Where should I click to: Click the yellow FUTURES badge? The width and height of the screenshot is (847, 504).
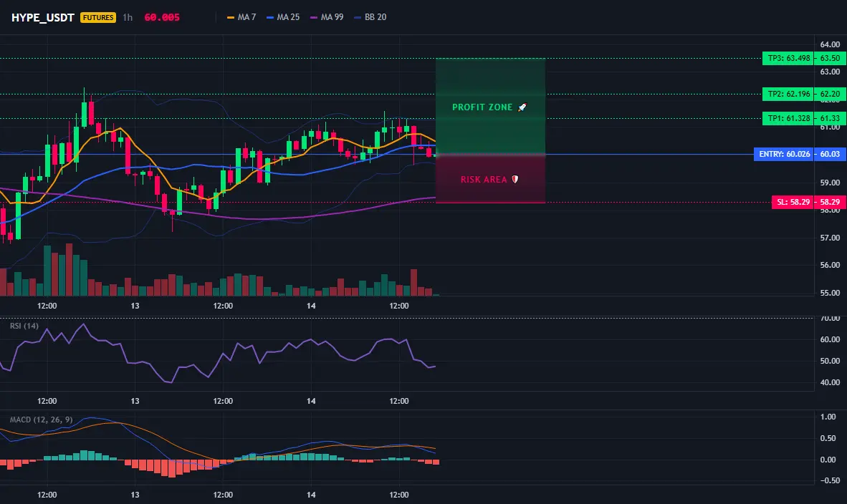pos(97,17)
